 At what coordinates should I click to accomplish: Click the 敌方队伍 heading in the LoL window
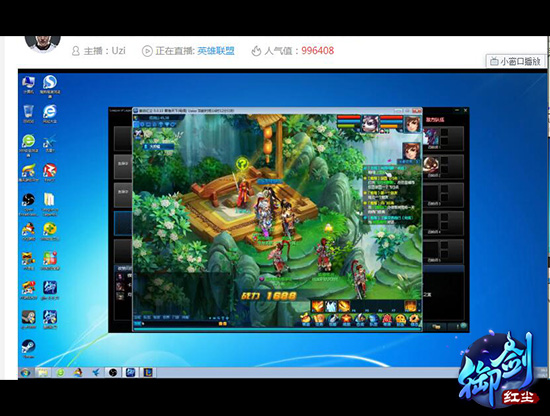(435, 120)
